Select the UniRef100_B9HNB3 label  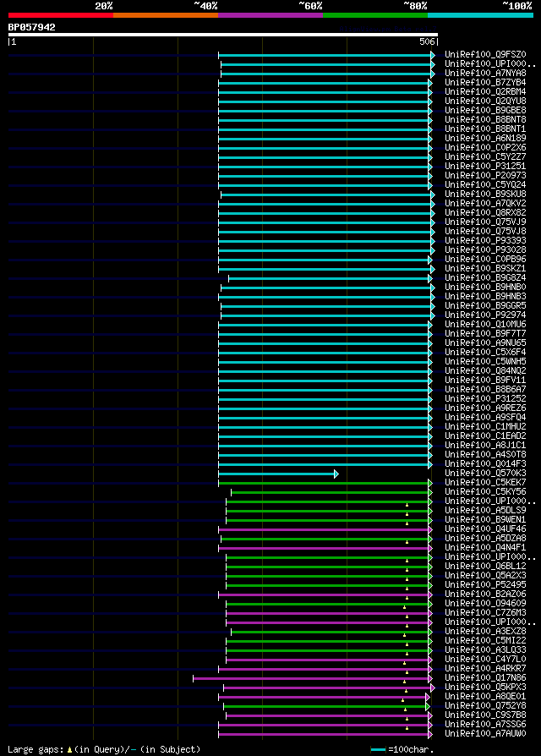coord(485,297)
